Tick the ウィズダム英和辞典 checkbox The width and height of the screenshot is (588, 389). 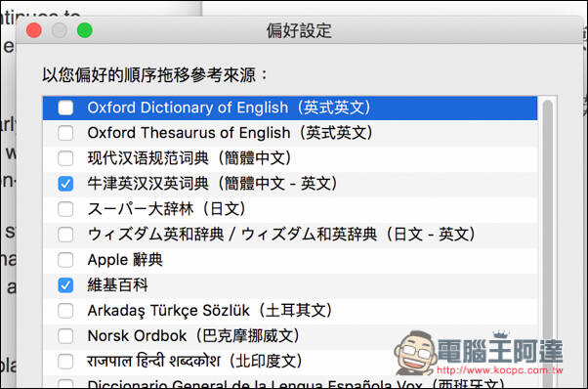65,235
